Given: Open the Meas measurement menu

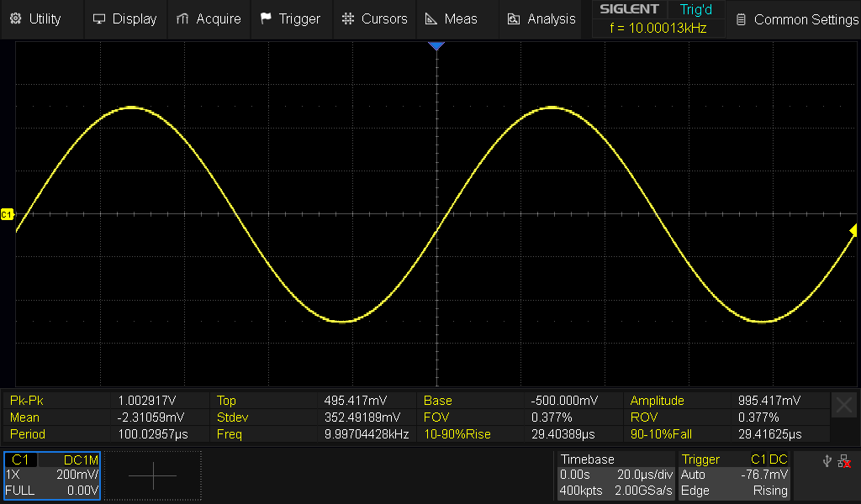Looking at the screenshot, I should 452,18.
